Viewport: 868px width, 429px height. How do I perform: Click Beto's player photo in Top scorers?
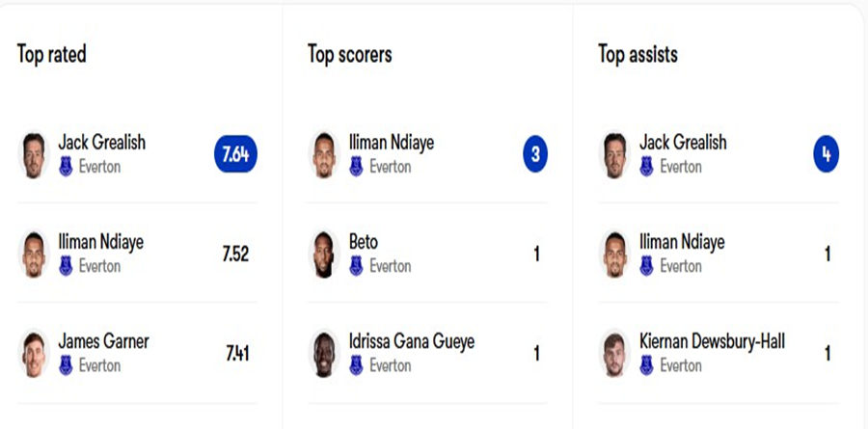325,255
